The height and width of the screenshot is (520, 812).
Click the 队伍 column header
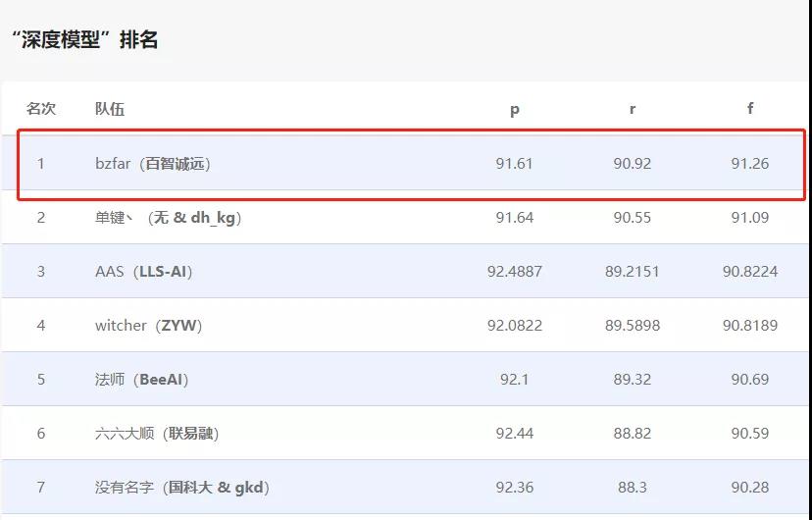tap(110, 109)
